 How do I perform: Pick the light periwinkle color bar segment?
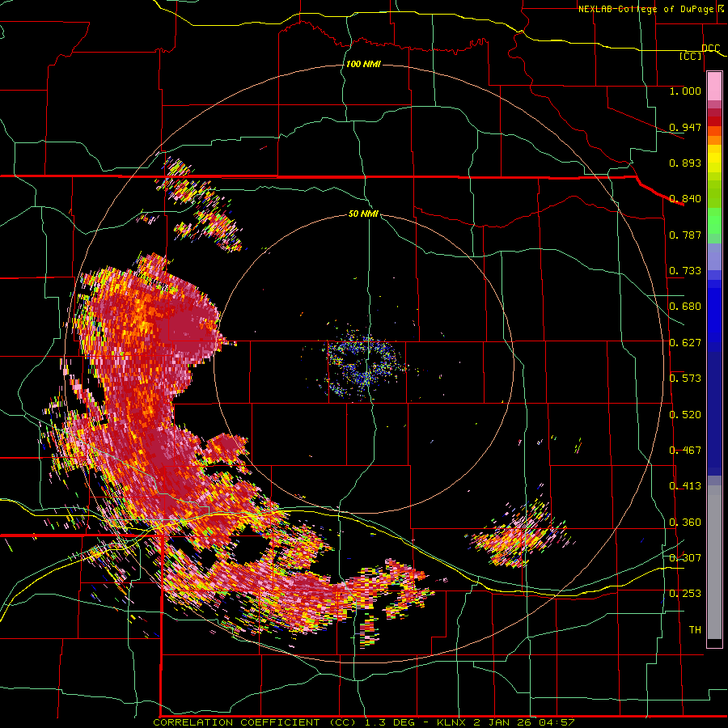(x=714, y=256)
